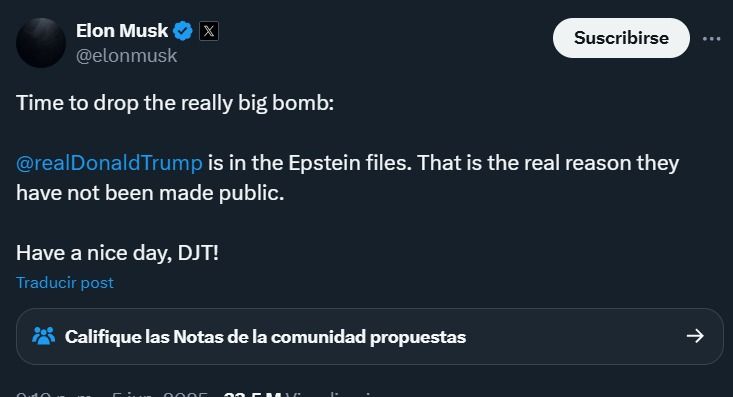Open the @elonmusk handle link
This screenshot has width=733, height=397.
(127, 56)
